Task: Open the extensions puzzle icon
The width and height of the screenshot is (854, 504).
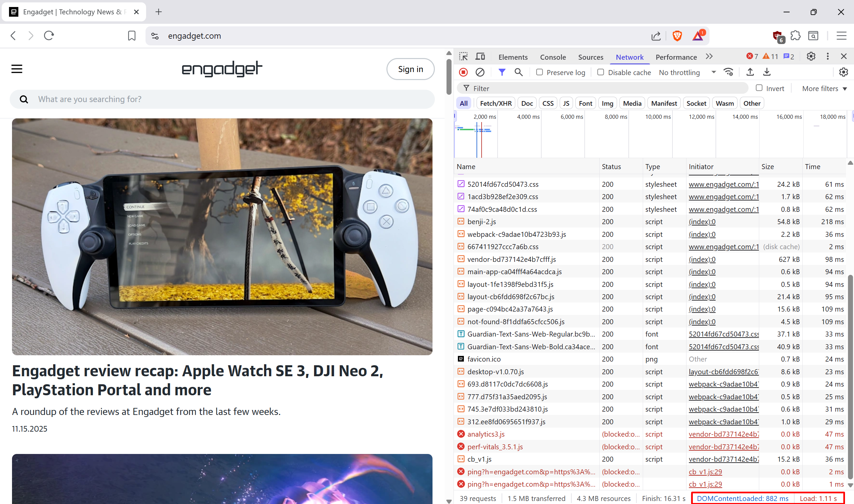Action: pos(795,36)
